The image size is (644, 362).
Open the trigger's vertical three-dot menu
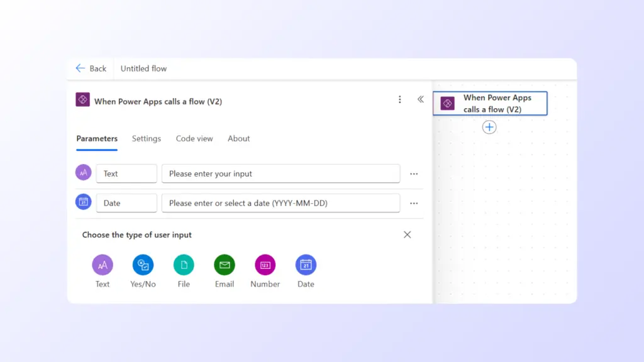pyautogui.click(x=399, y=99)
